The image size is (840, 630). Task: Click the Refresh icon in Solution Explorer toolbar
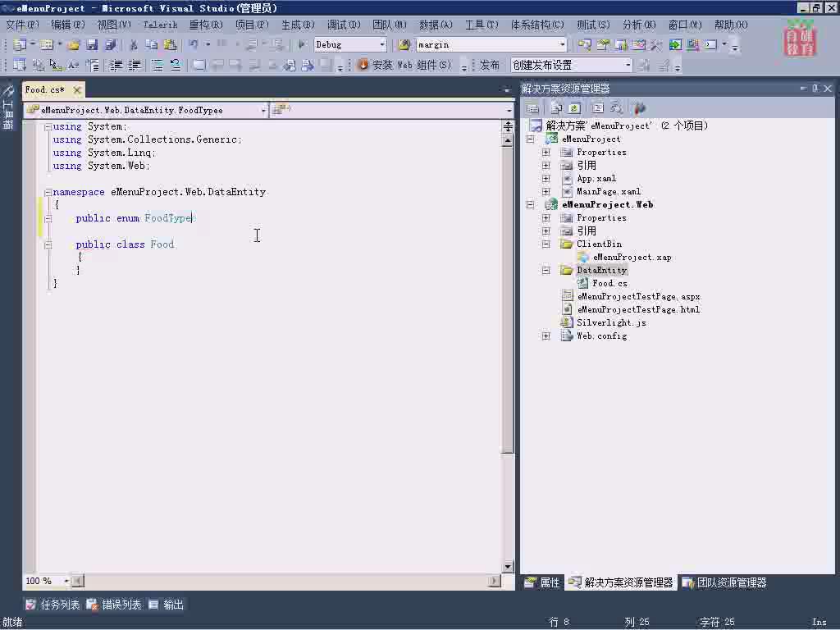[574, 108]
